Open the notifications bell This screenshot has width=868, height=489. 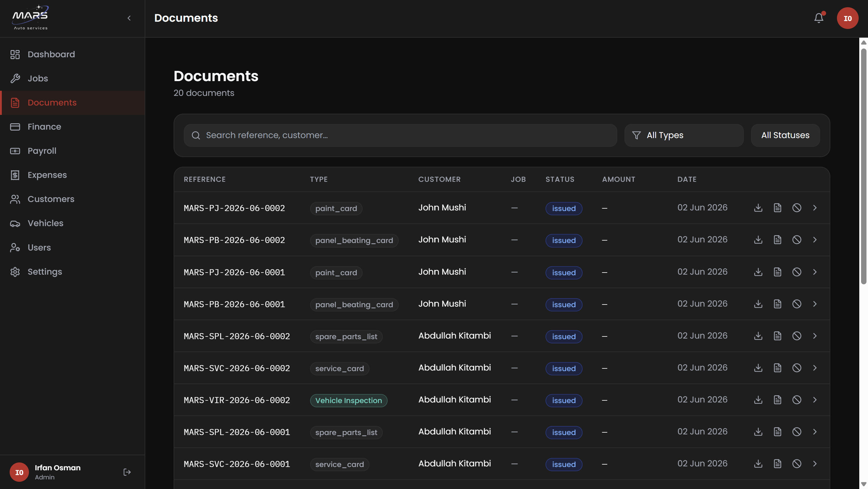click(819, 18)
